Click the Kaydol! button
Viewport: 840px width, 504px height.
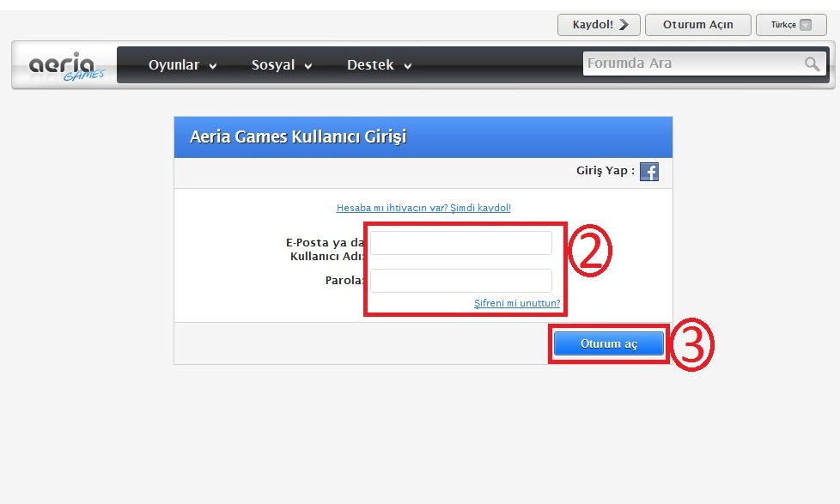(599, 25)
